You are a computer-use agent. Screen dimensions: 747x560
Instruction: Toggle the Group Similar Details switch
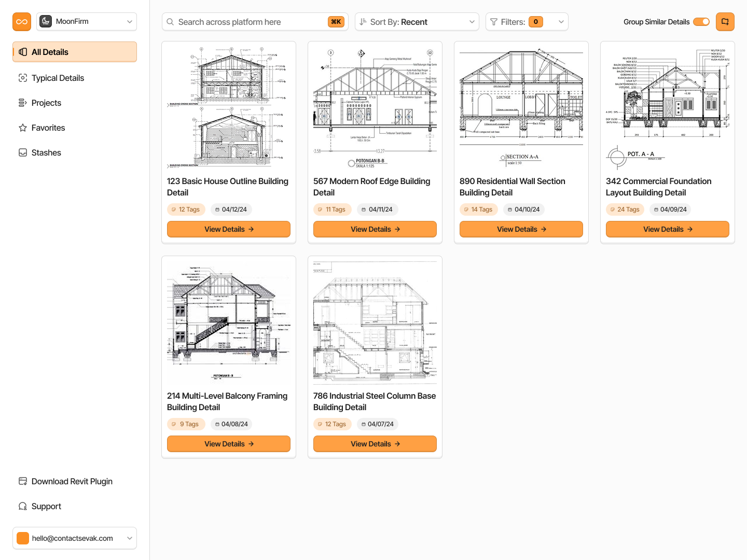(x=701, y=22)
